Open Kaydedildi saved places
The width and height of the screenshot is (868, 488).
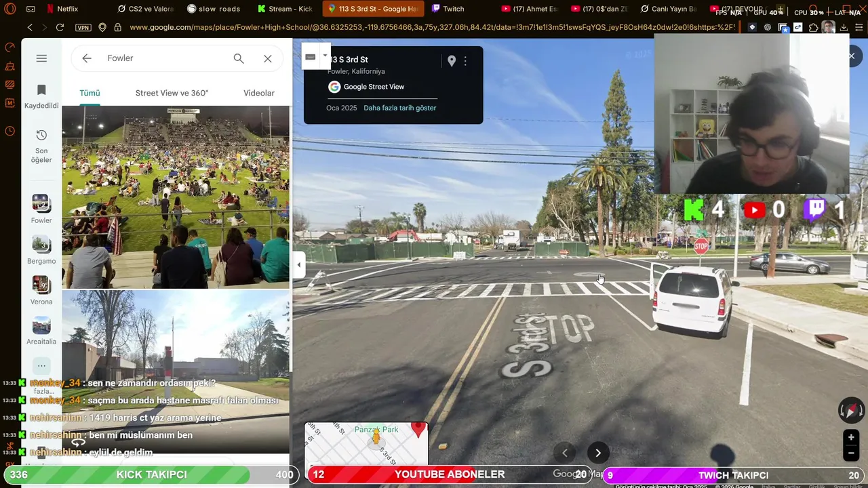click(x=41, y=96)
